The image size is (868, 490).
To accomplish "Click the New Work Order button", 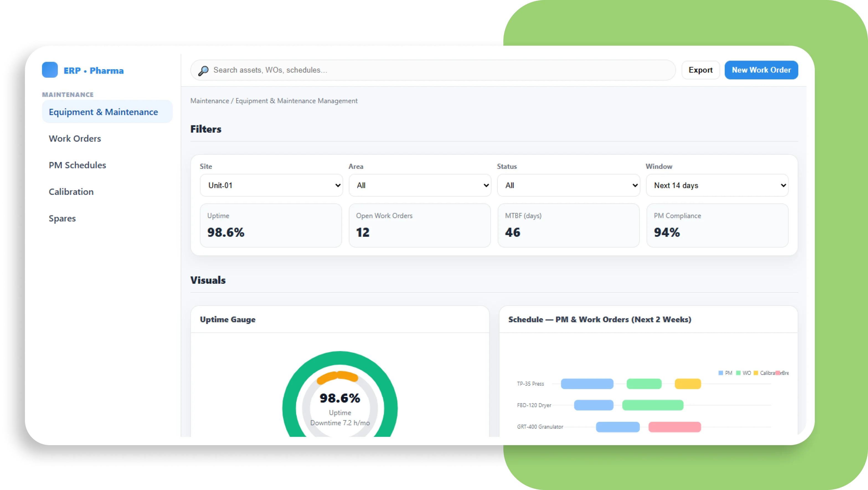I will [x=761, y=70].
